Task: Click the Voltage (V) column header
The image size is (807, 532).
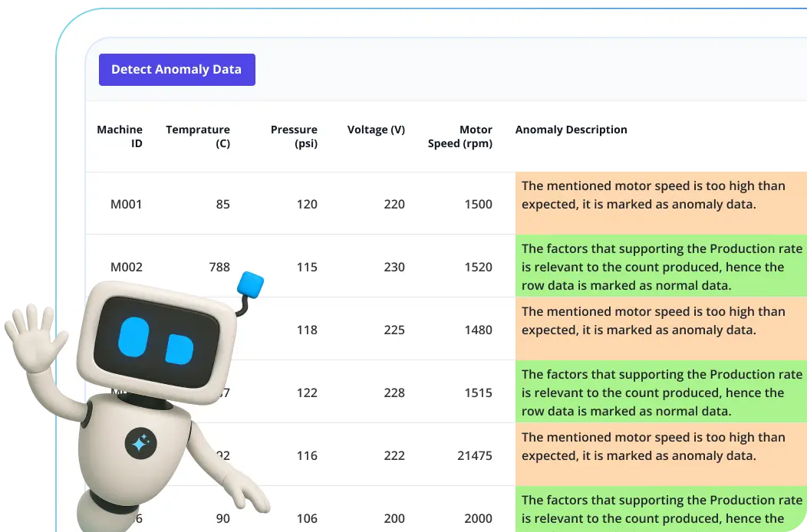Action: tap(376, 130)
